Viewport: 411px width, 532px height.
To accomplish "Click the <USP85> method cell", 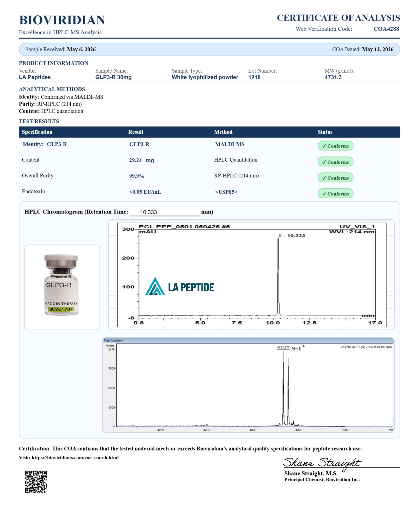I will (226, 192).
